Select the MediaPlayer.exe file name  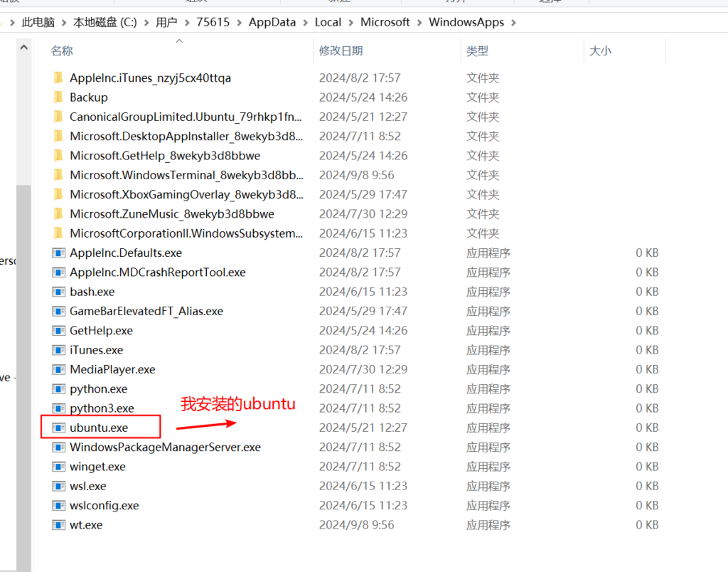point(112,369)
